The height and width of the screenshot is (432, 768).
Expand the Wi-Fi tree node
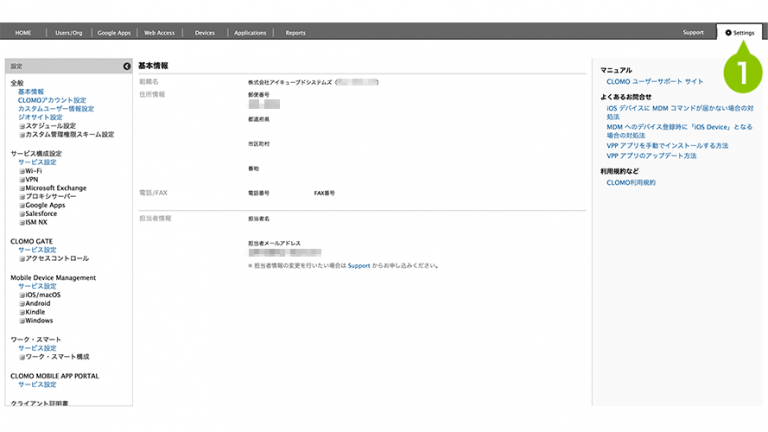pos(21,171)
